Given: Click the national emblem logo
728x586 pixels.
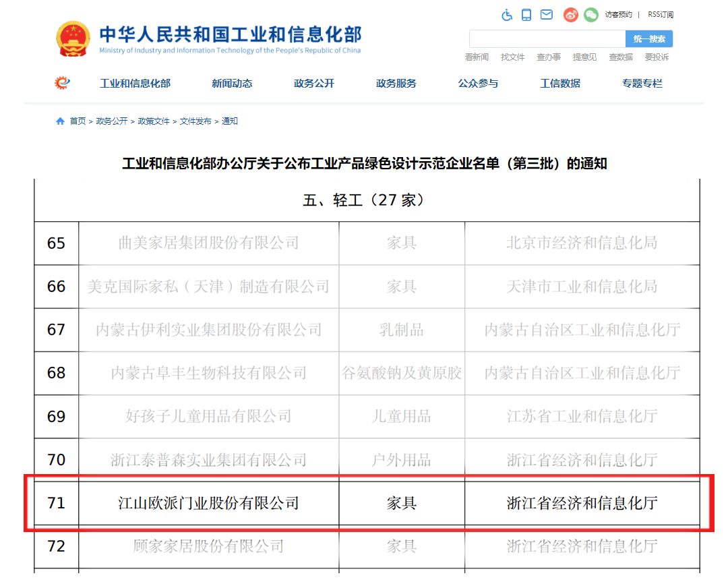Looking at the screenshot, I should point(72,39).
